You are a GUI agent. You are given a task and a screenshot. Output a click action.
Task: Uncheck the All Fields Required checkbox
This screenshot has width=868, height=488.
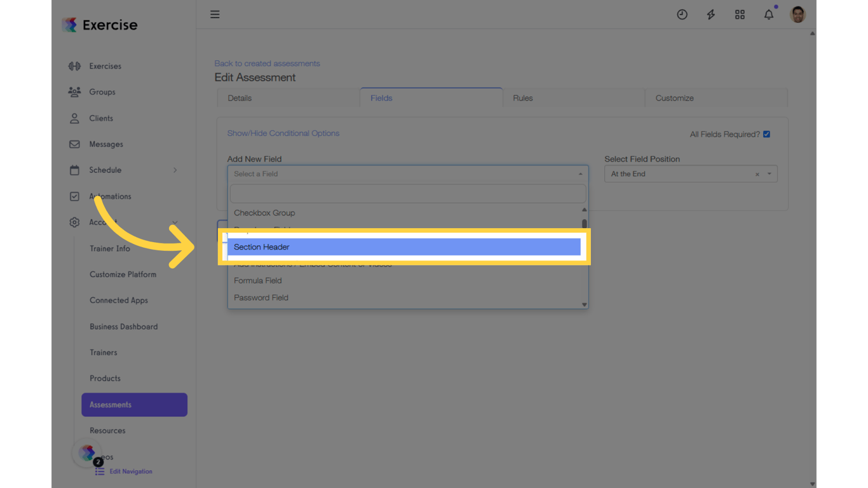(x=766, y=133)
